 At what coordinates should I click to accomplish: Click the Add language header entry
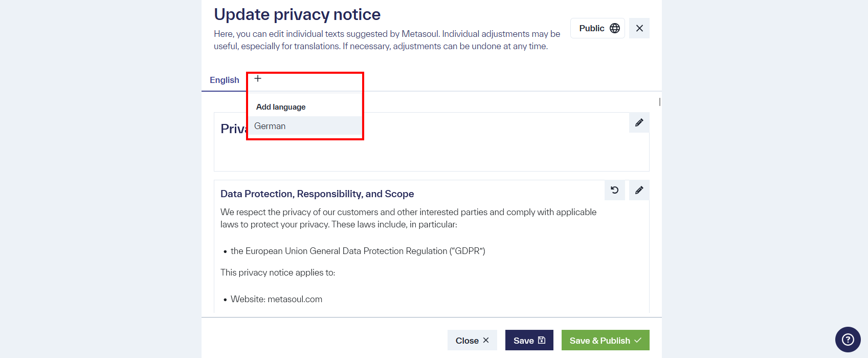point(280,107)
